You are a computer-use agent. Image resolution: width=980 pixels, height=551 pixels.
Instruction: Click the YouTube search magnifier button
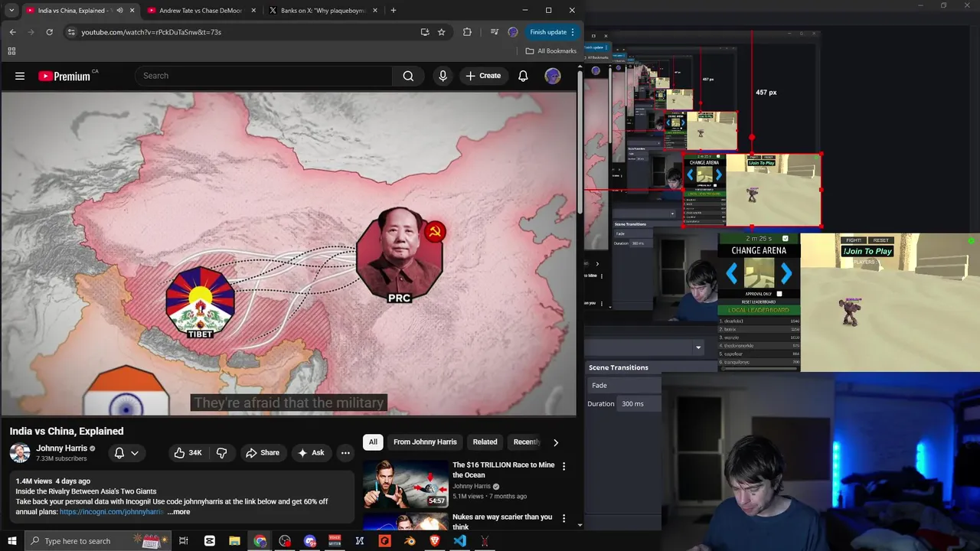point(408,76)
